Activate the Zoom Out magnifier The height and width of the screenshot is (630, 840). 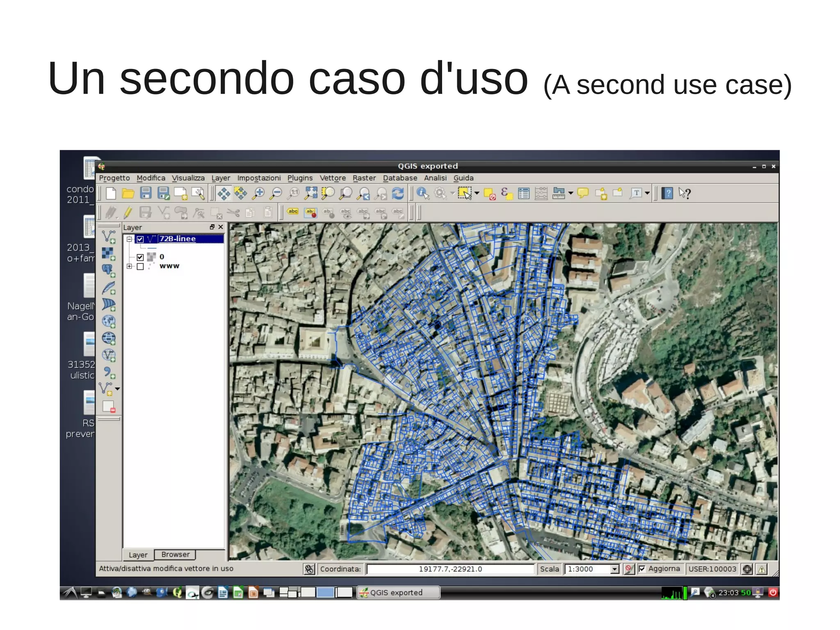pyautogui.click(x=276, y=193)
